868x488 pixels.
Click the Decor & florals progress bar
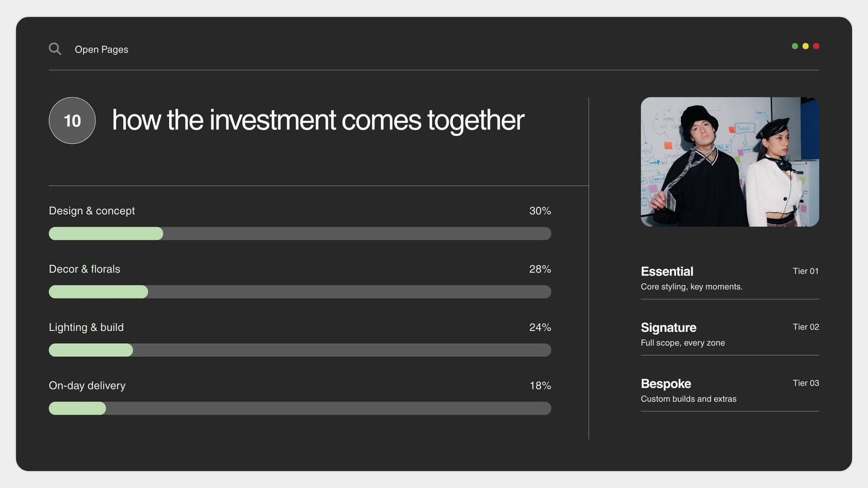300,292
